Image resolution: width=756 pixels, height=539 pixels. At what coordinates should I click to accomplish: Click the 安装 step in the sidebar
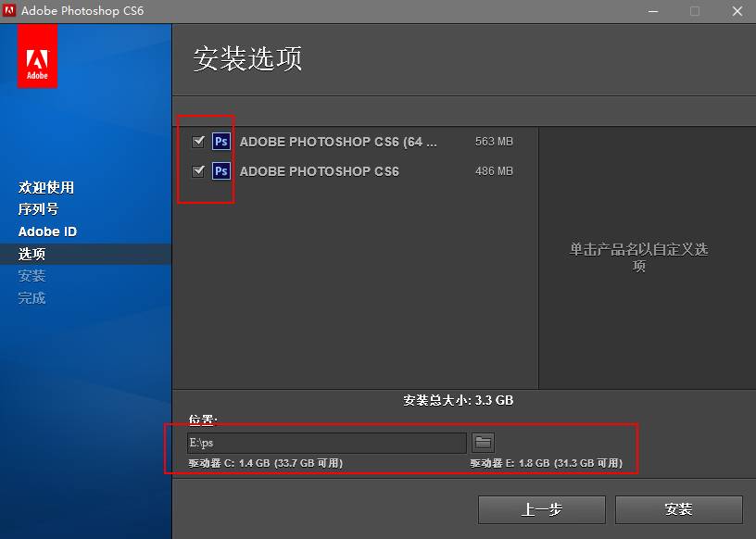(x=31, y=275)
